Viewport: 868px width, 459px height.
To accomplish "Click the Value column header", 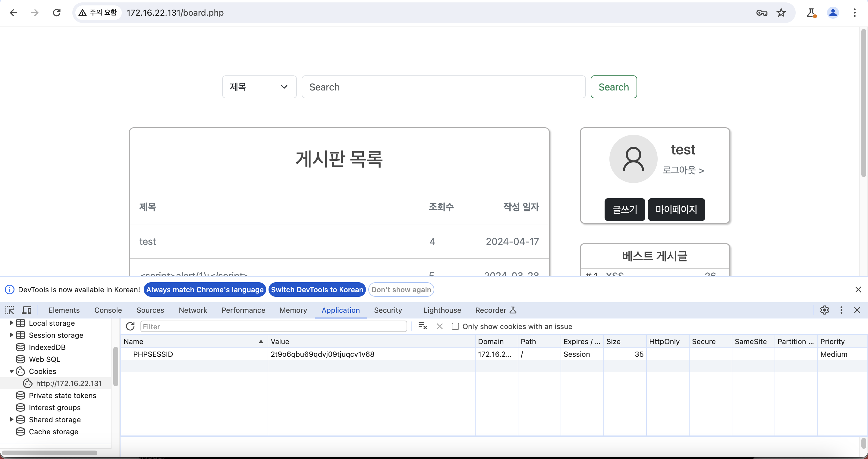I will 371,341.
